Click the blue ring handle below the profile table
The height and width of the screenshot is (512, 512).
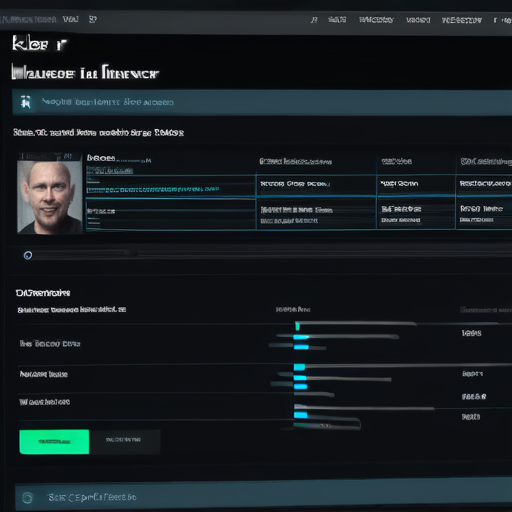tap(28, 255)
